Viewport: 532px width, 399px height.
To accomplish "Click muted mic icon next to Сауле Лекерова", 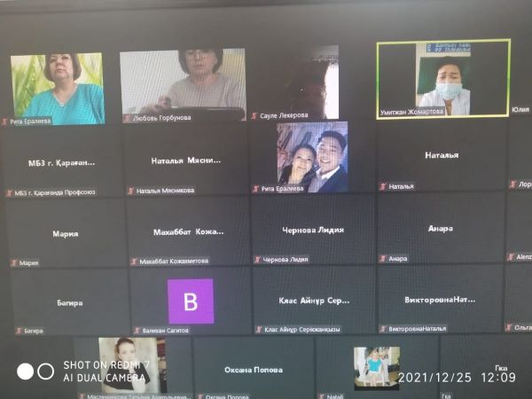I will click(254, 116).
